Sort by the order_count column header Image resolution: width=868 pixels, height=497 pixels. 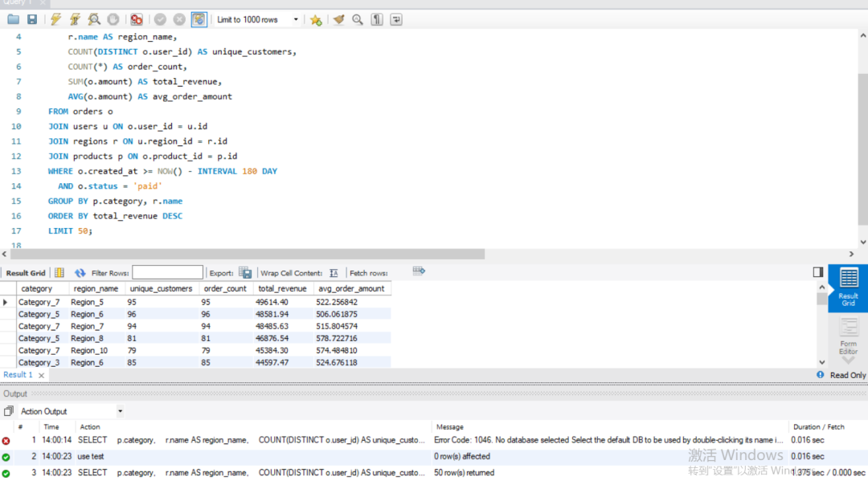coord(225,288)
